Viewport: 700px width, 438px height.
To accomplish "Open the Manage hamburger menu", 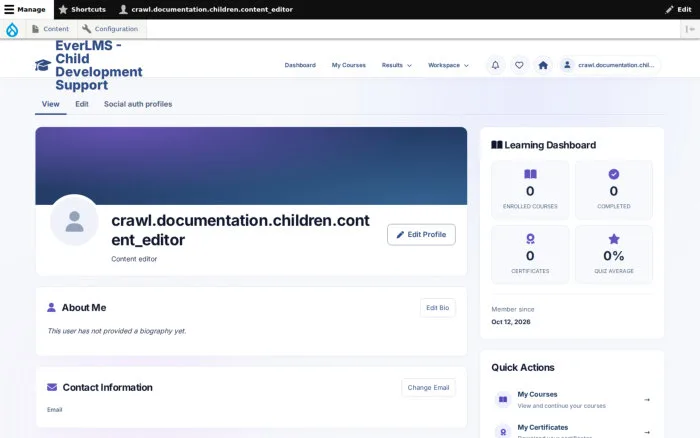I will click(x=25, y=9).
